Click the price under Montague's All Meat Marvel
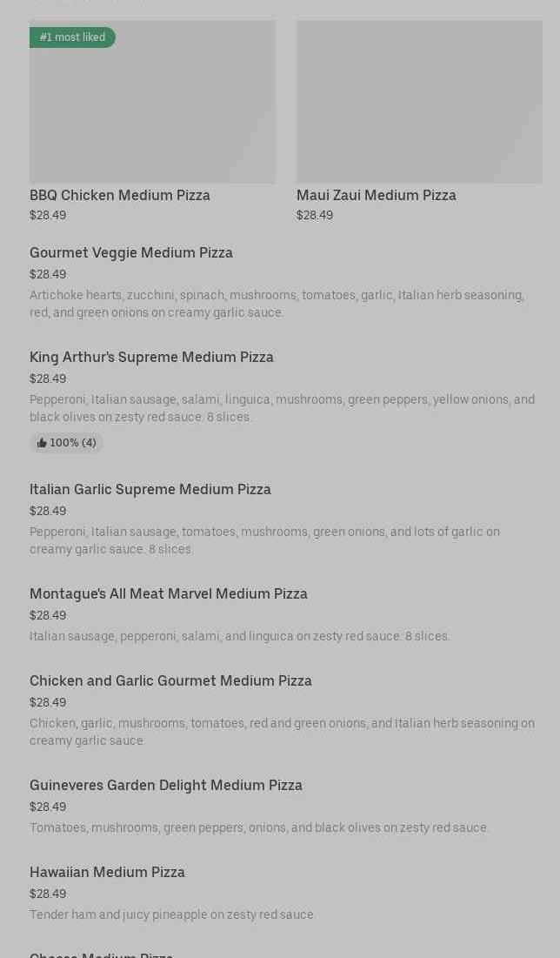 (x=48, y=615)
